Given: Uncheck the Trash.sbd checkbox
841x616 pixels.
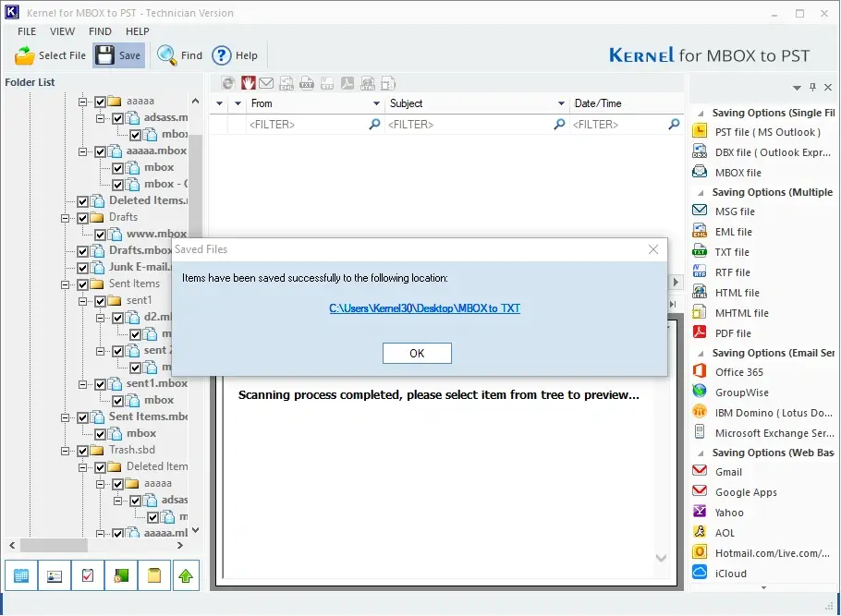Looking at the screenshot, I should point(82,451).
